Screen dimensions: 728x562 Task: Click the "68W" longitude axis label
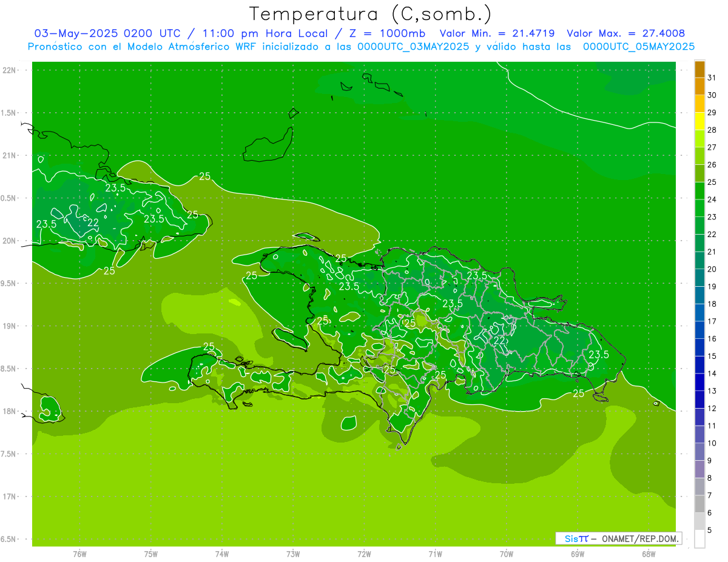coord(649,554)
